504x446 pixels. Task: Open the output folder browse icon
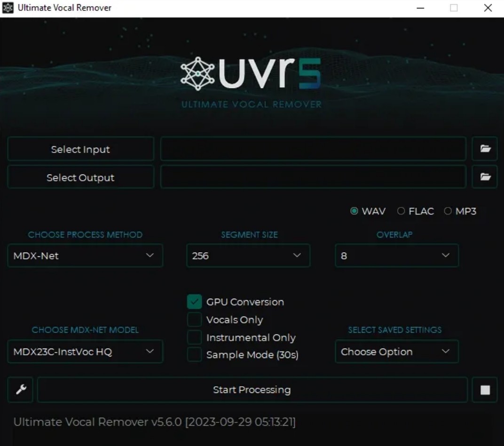(x=485, y=177)
